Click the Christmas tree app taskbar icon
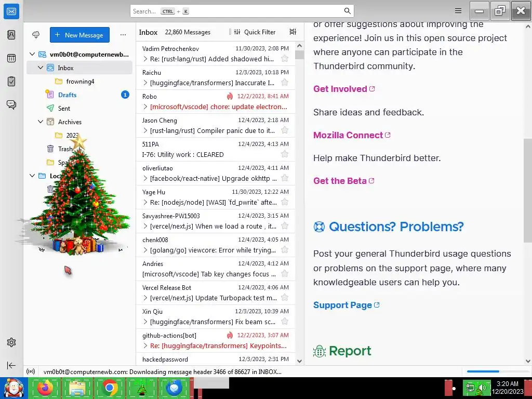Viewport: 532px width, 399px height. 141,388
